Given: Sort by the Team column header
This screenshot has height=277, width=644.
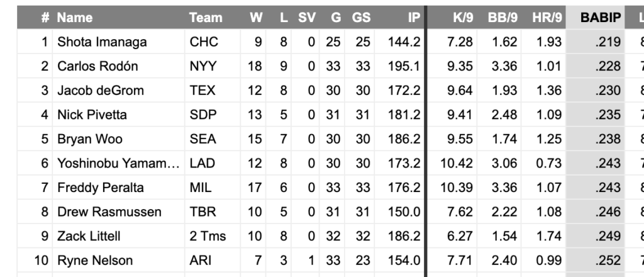Looking at the screenshot, I should coord(206,18).
